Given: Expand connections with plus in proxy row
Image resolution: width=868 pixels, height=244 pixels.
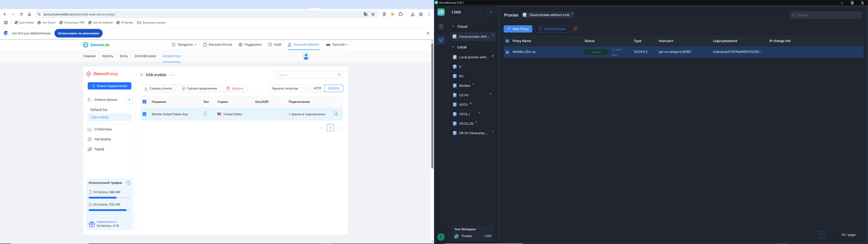Looking at the screenshot, I should click(x=284, y=114).
